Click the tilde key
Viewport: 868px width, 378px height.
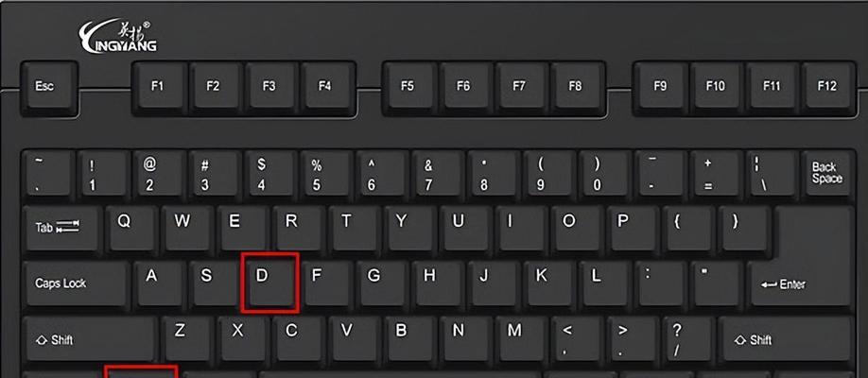pos(47,174)
